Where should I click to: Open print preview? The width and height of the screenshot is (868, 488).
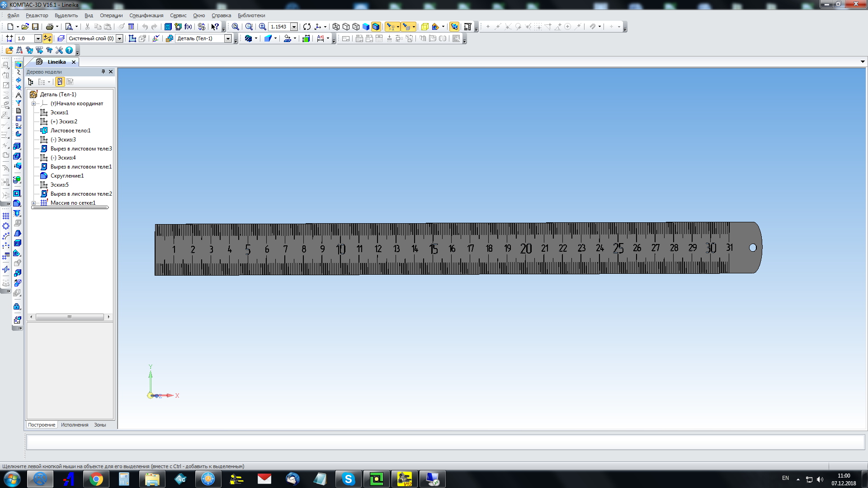click(69, 27)
